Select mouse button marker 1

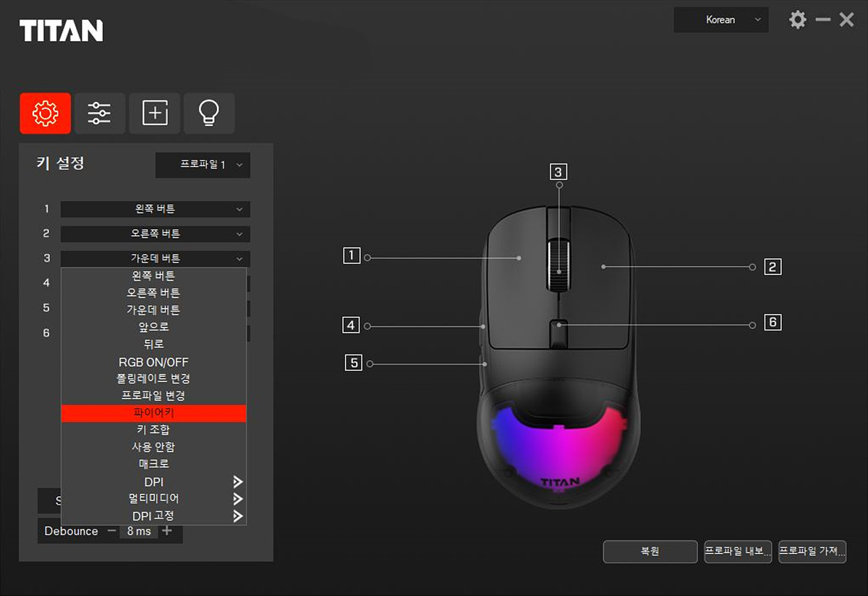[x=352, y=255]
